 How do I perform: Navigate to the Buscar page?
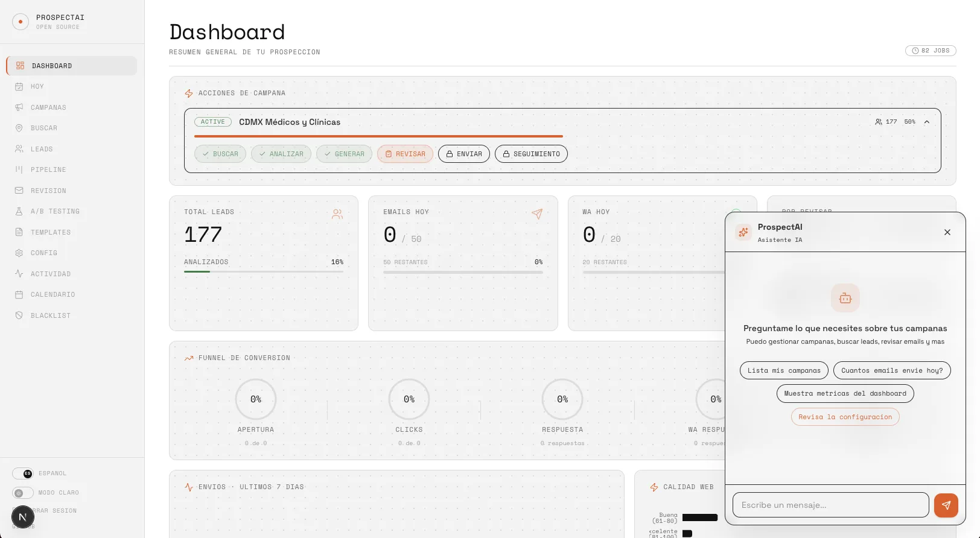point(72,128)
